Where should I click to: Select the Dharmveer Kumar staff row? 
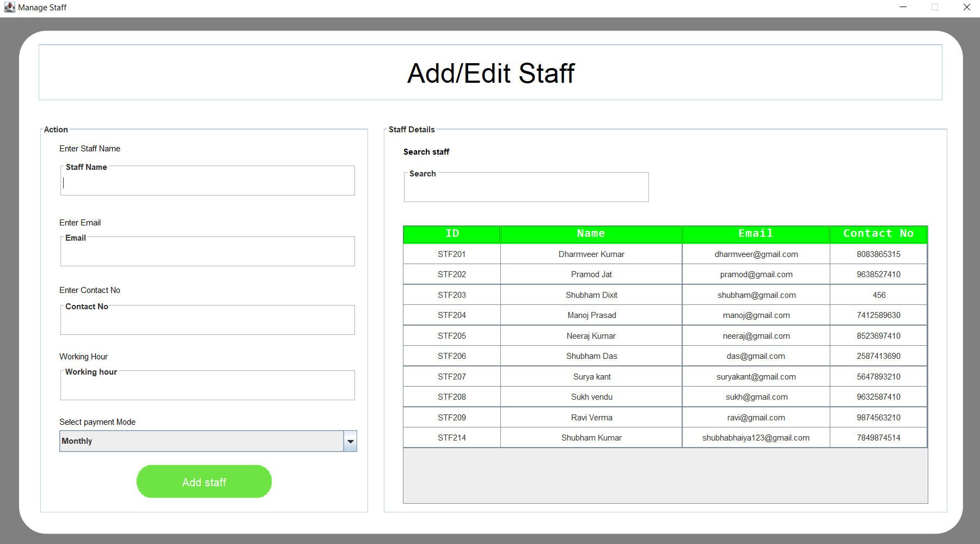(591, 254)
